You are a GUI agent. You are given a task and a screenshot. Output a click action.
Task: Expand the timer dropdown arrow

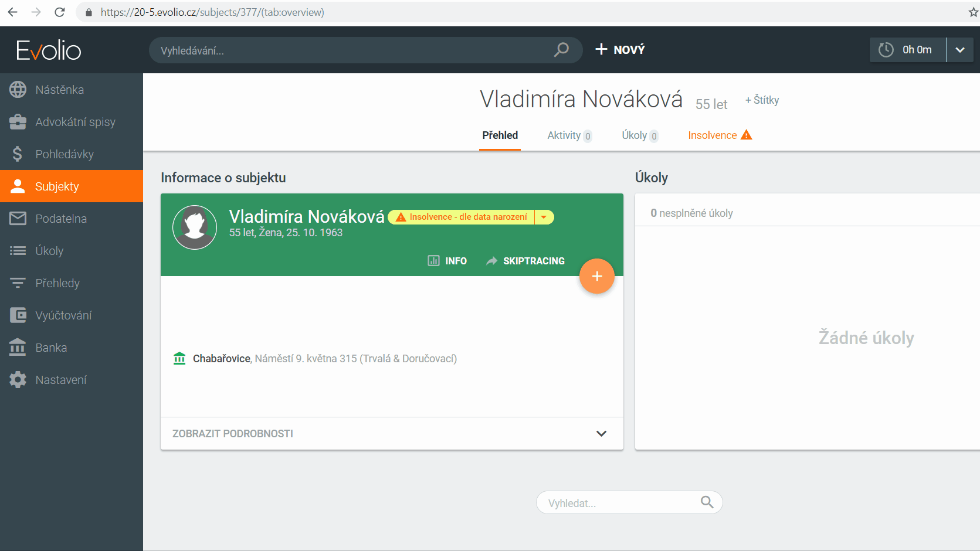click(x=960, y=50)
